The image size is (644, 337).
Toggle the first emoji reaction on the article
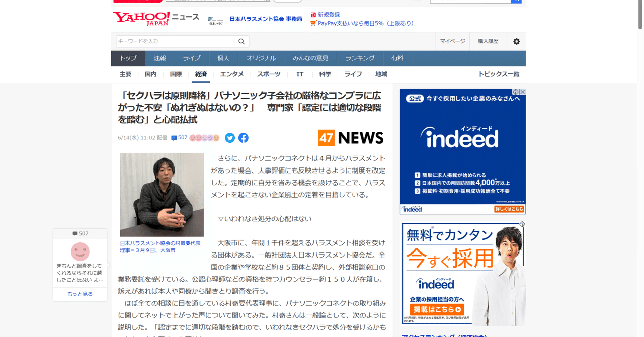click(x=193, y=138)
